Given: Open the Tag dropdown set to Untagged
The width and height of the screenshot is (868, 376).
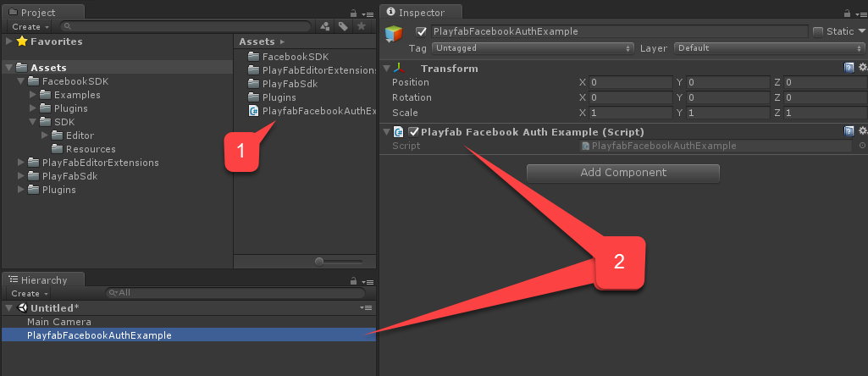Looking at the screenshot, I should pos(533,48).
